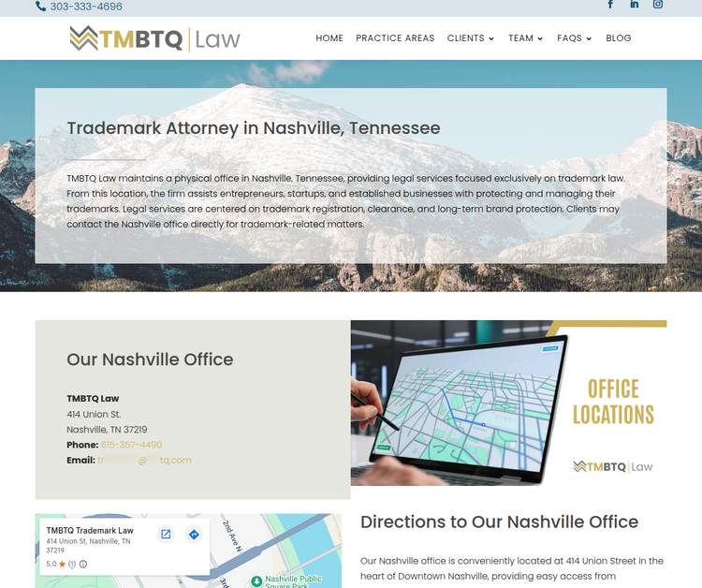Screen dimensions: 702x588
Task: Open the Clients menu item
Action: pos(465,38)
